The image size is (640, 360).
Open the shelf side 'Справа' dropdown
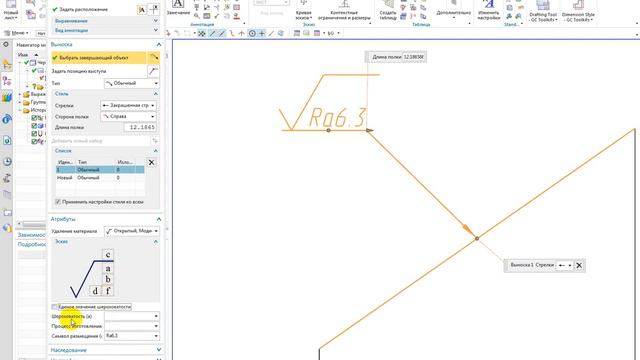tap(129, 116)
